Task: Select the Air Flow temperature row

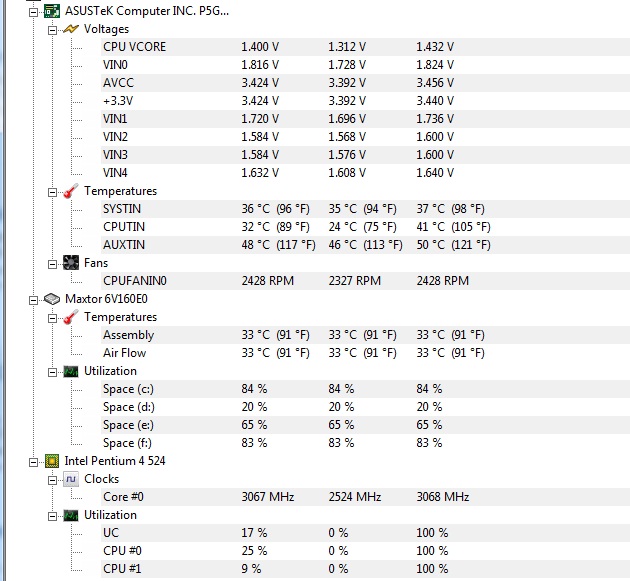Action: click(x=124, y=353)
